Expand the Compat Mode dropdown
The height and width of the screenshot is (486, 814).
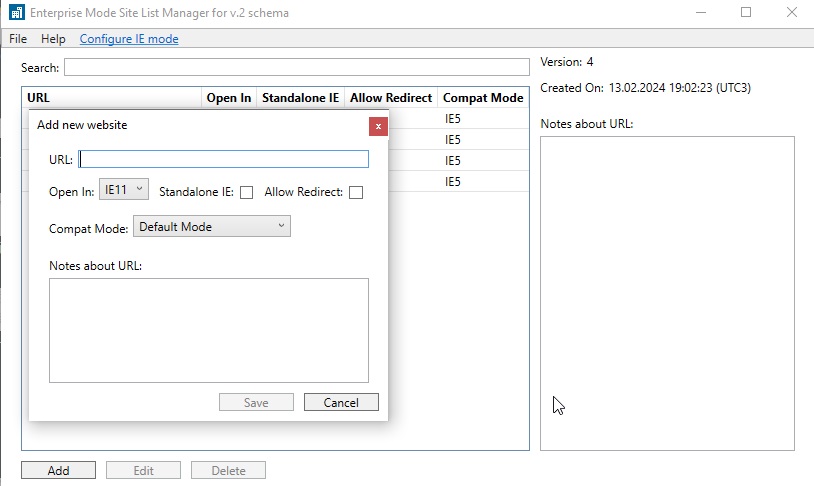(212, 226)
